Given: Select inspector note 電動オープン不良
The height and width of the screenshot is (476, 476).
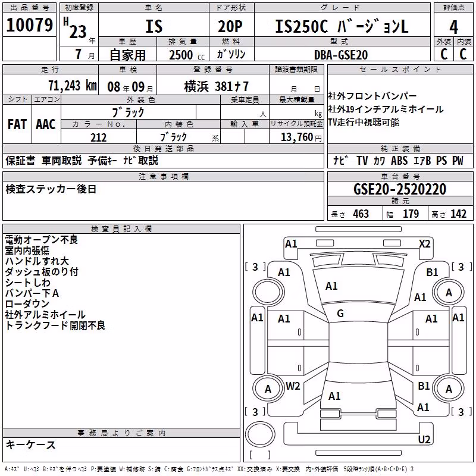Looking at the screenshot, I should (42, 240).
